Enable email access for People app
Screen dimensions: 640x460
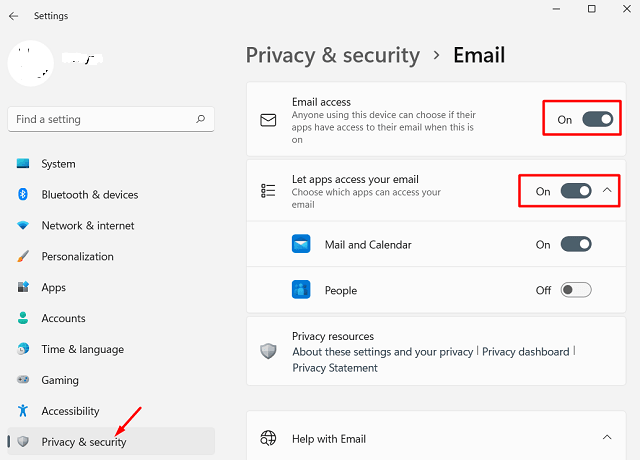[576, 290]
